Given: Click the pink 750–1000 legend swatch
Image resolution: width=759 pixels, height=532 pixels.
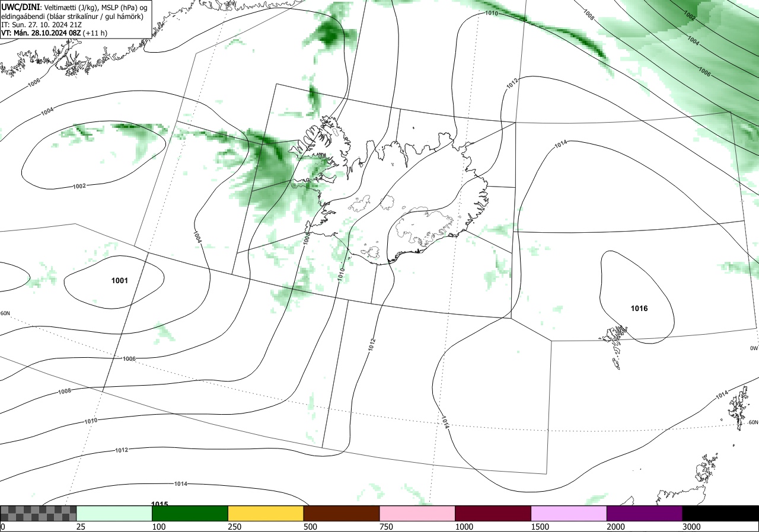Looking at the screenshot, I should 417,513.
